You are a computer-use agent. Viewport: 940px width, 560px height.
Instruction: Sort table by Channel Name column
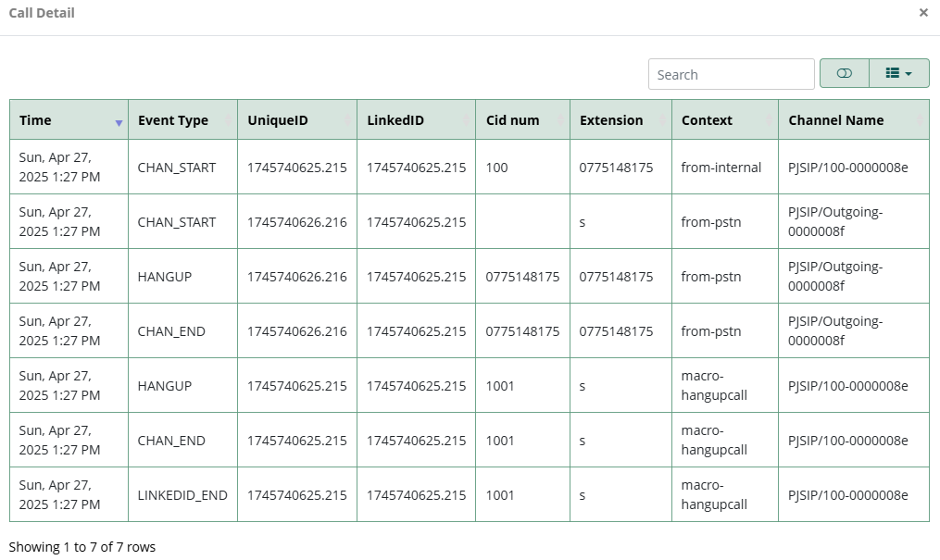pyautogui.click(x=854, y=120)
